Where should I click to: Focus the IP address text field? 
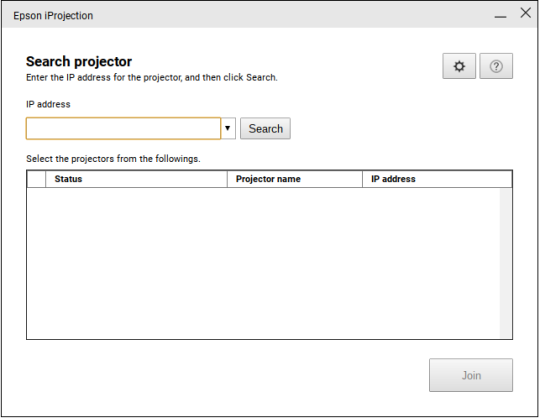123,128
